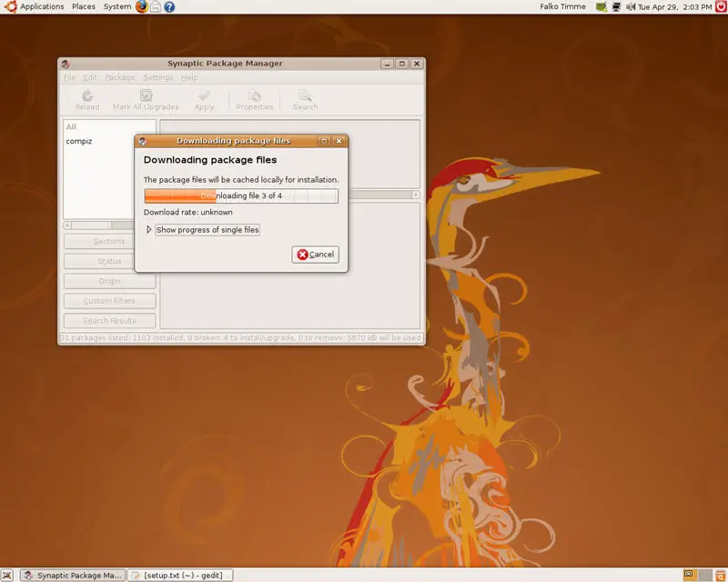Viewport: 728px width, 582px height.
Task: Open the Properties toolbar icon
Action: 255,95
